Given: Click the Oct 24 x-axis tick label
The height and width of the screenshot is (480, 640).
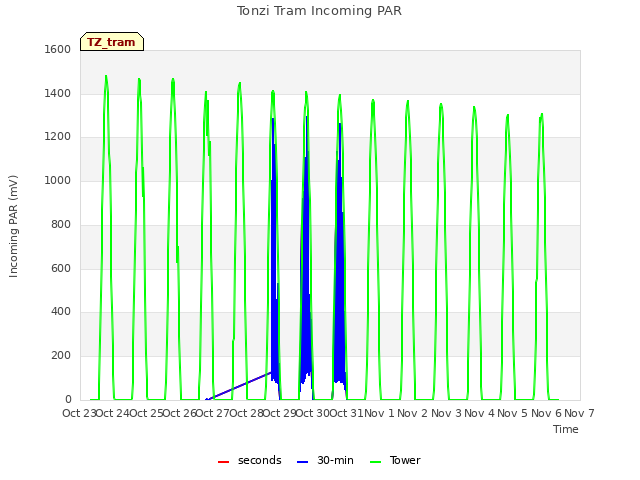Looking at the screenshot, I should pos(112,413).
